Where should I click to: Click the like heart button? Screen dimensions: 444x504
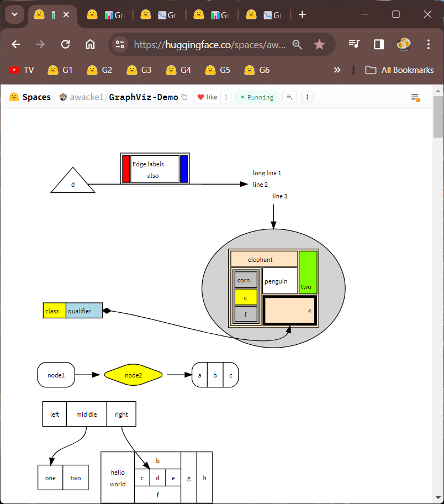207,97
